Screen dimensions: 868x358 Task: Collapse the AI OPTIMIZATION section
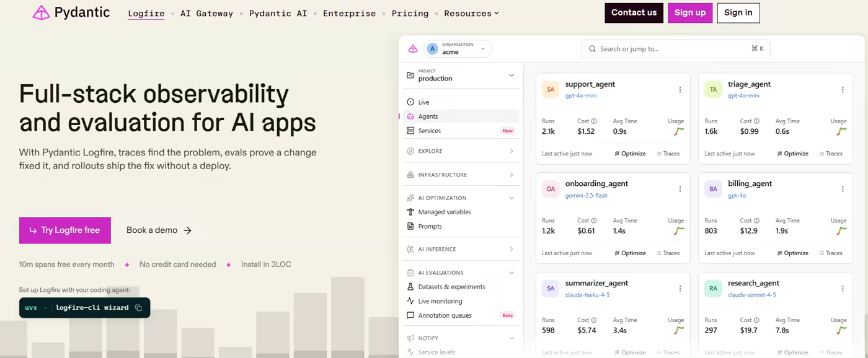461,198
